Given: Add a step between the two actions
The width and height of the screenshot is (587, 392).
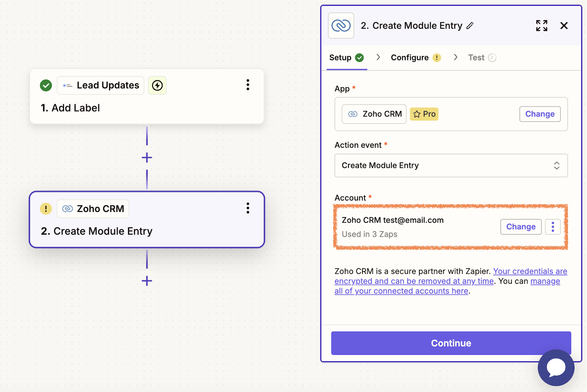Looking at the screenshot, I should coord(147,158).
